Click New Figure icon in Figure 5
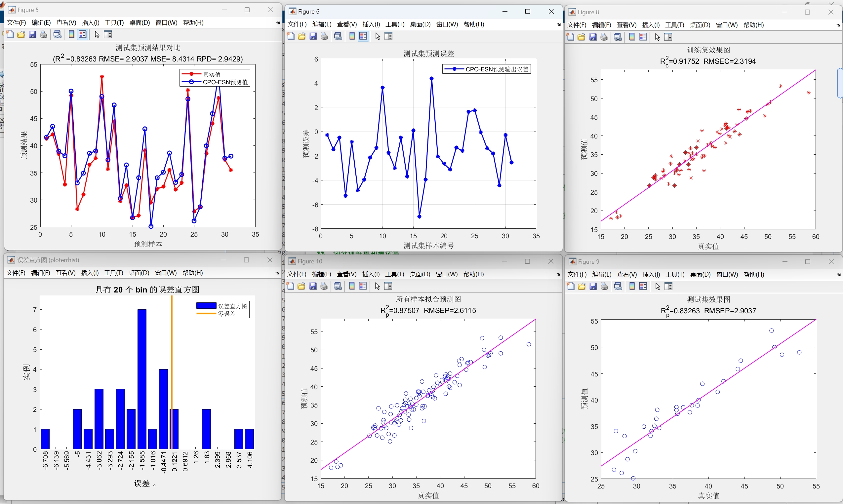Viewport: 843px width, 504px height. click(10, 35)
